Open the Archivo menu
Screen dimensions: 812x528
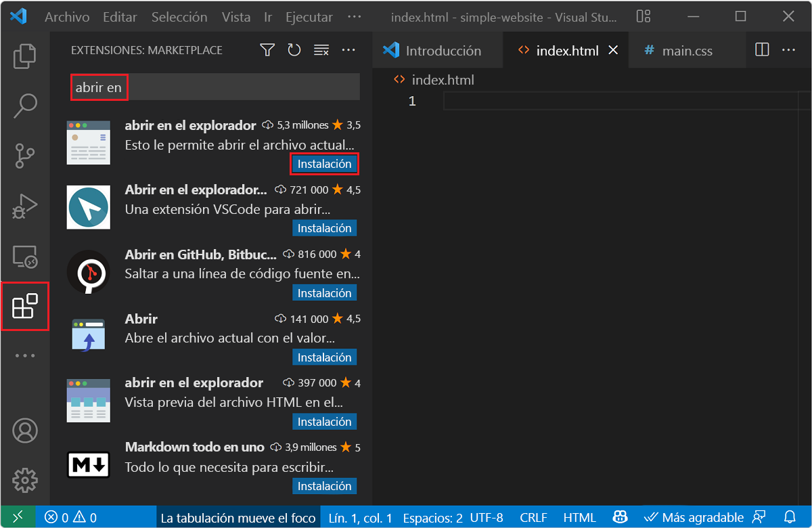[67, 17]
